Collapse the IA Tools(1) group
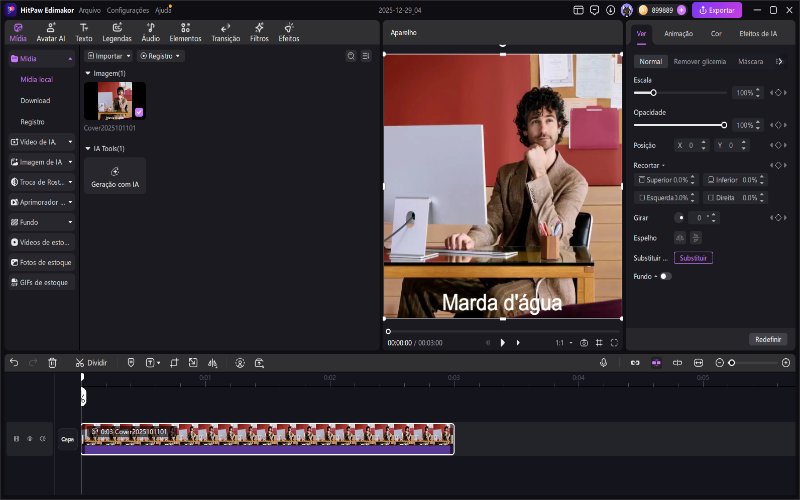This screenshot has height=500, width=800. click(88, 148)
